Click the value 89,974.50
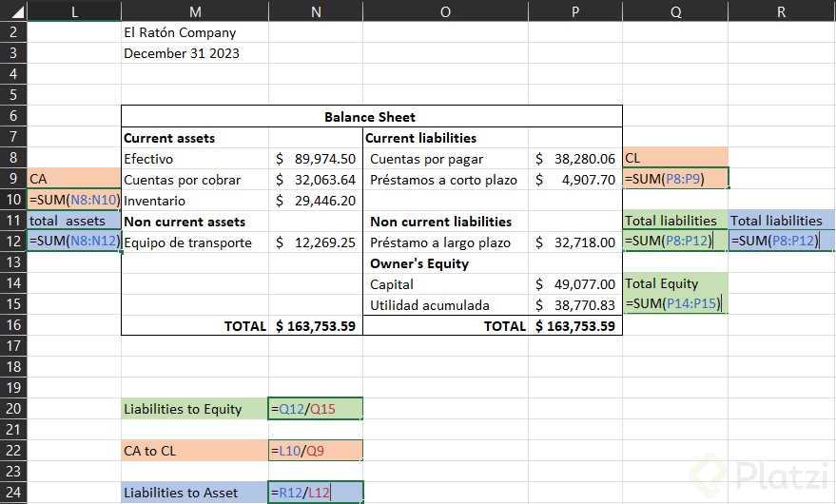The height and width of the screenshot is (504, 836). [x=316, y=159]
